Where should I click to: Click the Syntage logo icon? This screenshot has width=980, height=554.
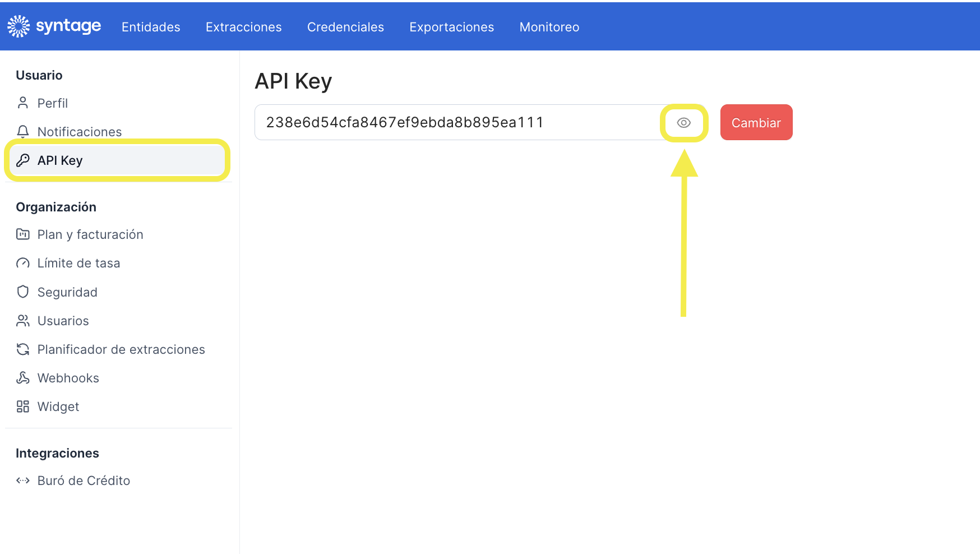(x=19, y=25)
